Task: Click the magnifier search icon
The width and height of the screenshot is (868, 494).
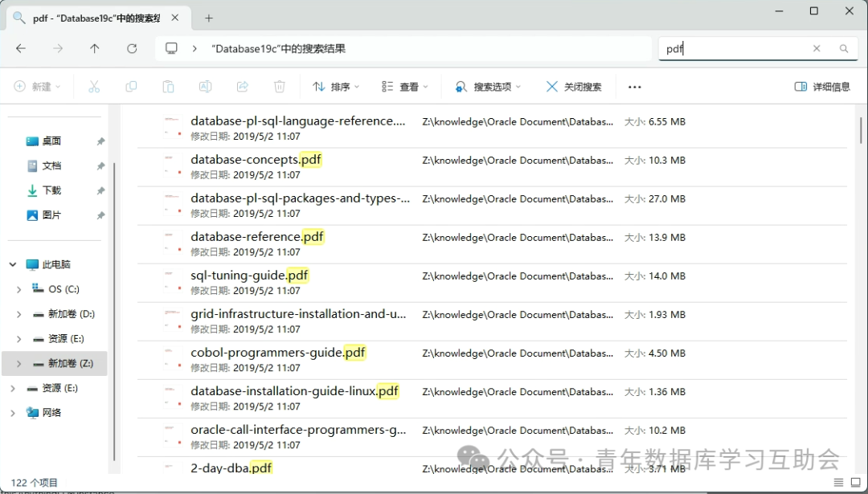Action: 844,49
